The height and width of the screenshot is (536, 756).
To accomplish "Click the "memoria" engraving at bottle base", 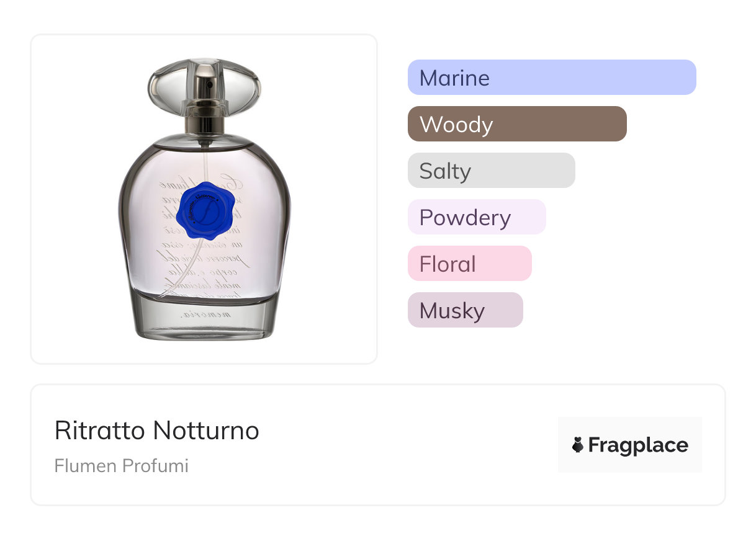I will 205,315.
